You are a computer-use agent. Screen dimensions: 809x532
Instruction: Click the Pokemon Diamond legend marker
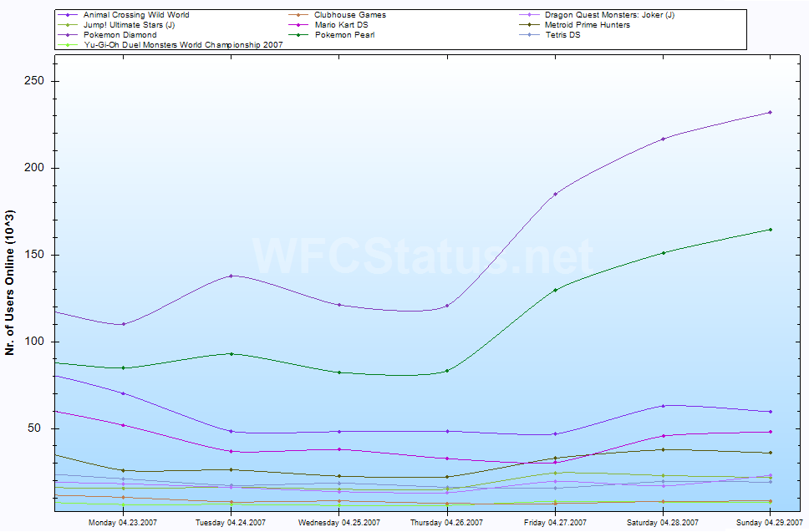[68, 35]
